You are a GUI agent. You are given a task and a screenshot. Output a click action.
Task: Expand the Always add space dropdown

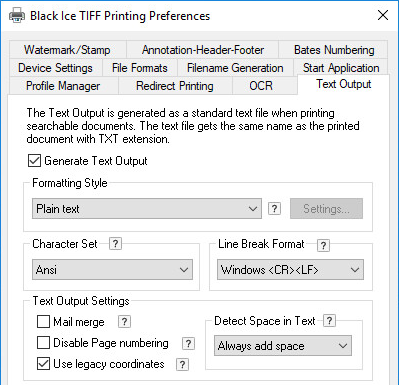[283, 346]
